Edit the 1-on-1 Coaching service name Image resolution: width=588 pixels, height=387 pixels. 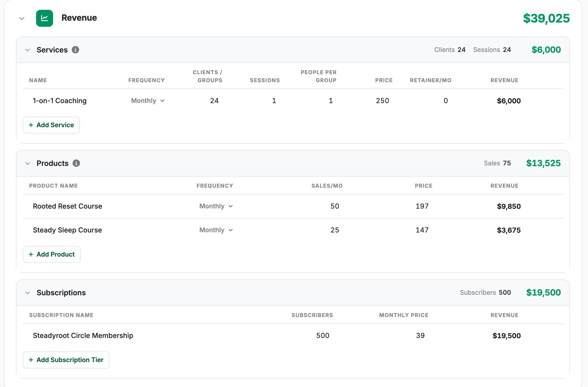coord(60,101)
